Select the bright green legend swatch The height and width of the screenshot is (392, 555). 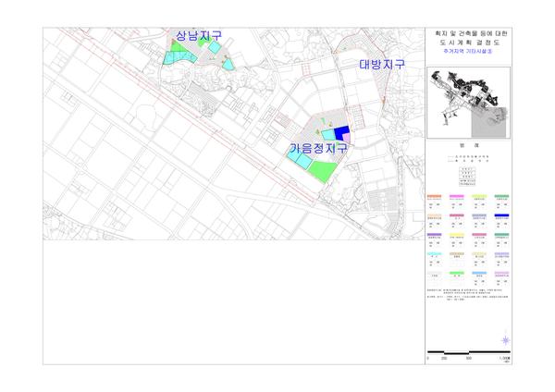[457, 273]
